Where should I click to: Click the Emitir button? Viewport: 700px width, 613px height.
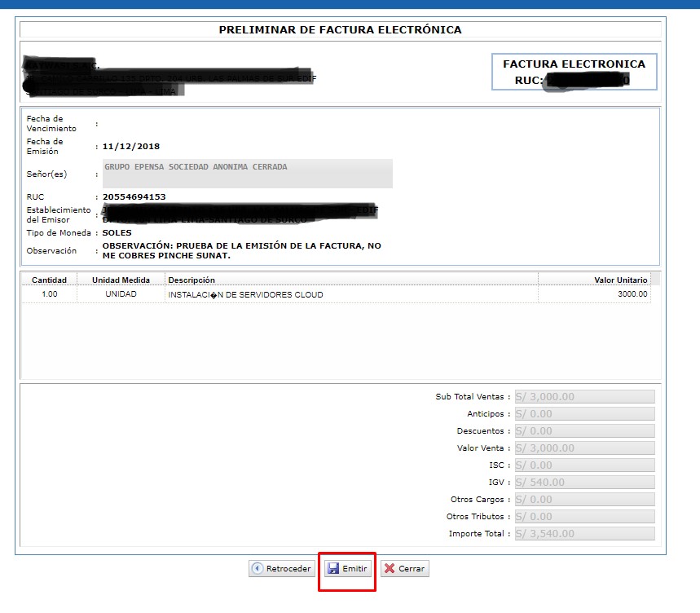coord(348,568)
